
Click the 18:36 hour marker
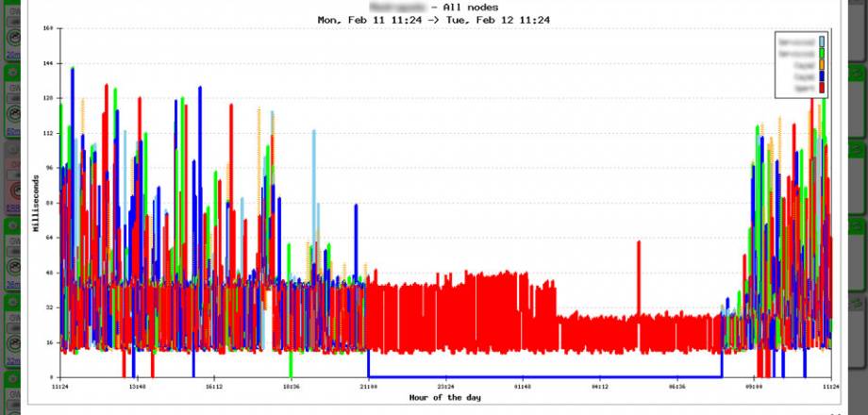pos(291,387)
